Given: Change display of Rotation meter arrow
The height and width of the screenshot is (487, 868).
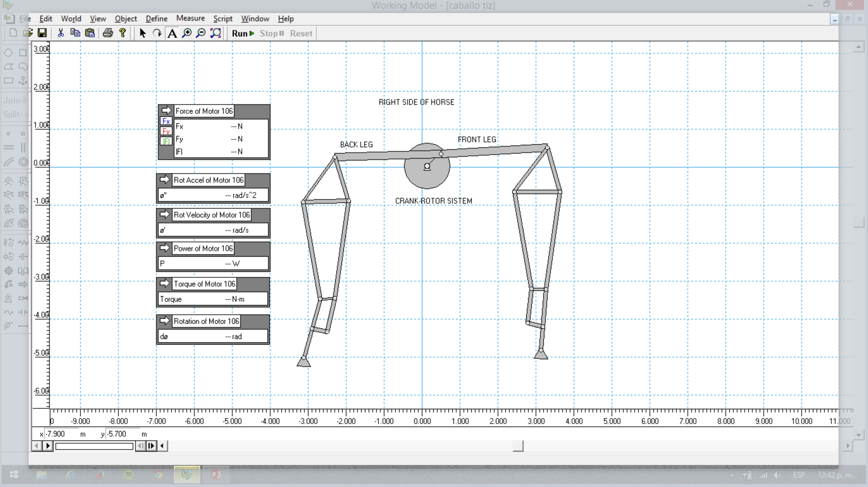Looking at the screenshot, I should pyautogui.click(x=164, y=321).
